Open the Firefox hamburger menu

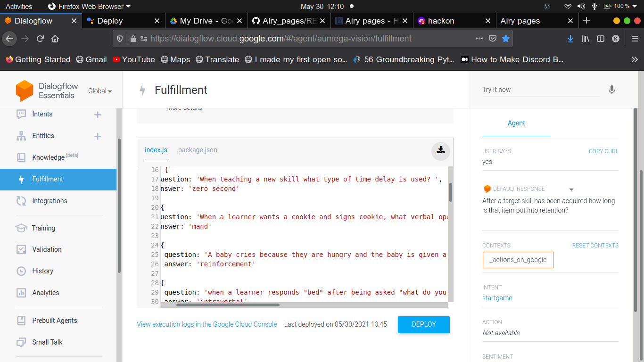tap(635, 39)
